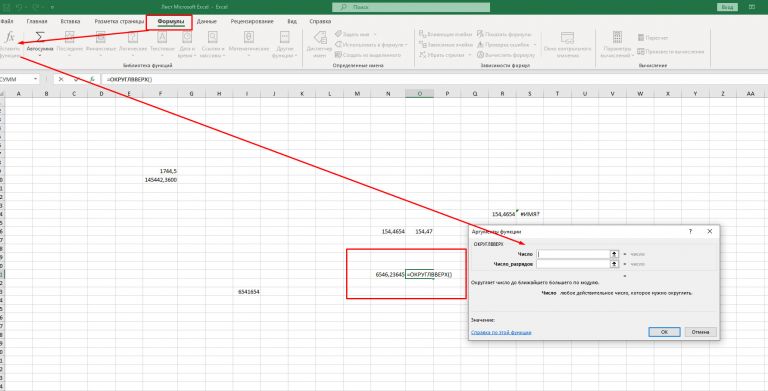768x391 pixels.
Task: Open the Text functions library icon
Action: pos(162,37)
